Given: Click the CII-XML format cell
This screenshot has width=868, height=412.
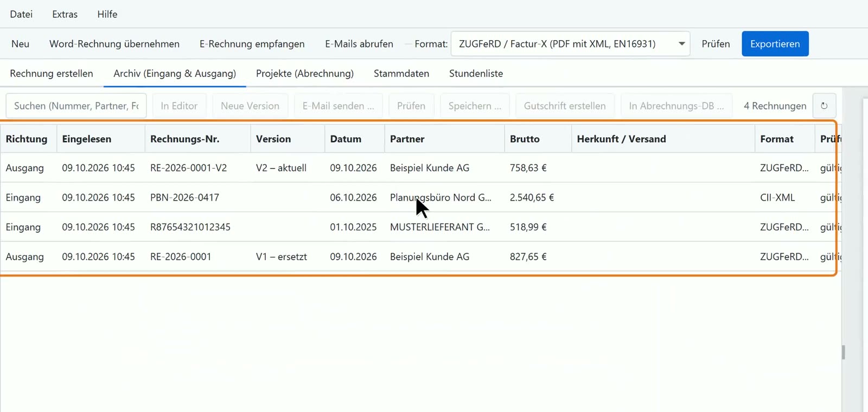Looking at the screenshot, I should [777, 197].
